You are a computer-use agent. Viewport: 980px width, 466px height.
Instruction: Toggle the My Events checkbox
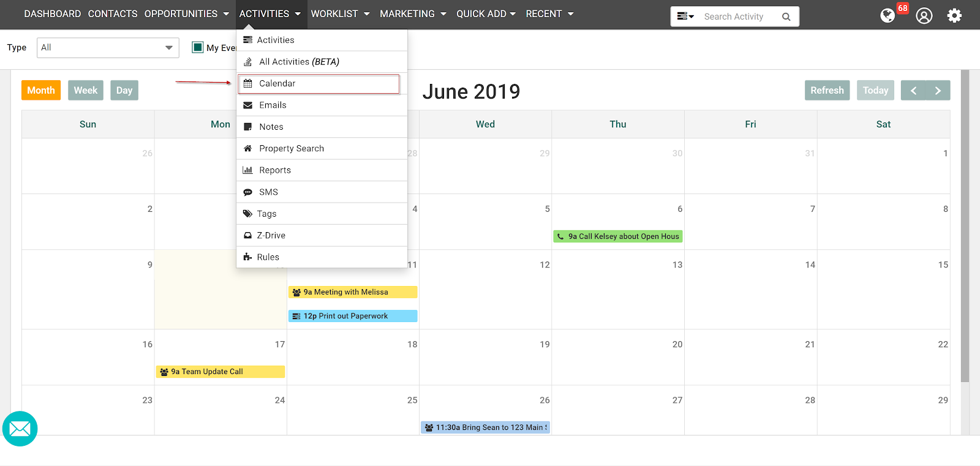click(197, 47)
